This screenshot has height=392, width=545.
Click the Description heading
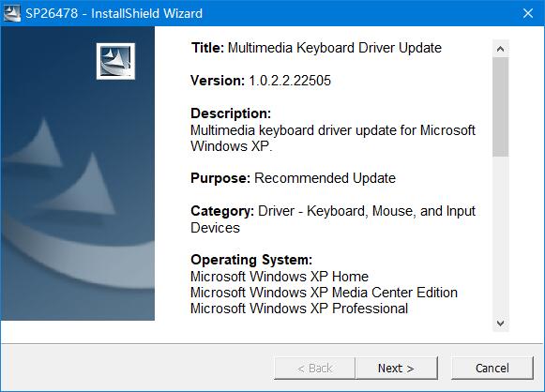click(231, 113)
